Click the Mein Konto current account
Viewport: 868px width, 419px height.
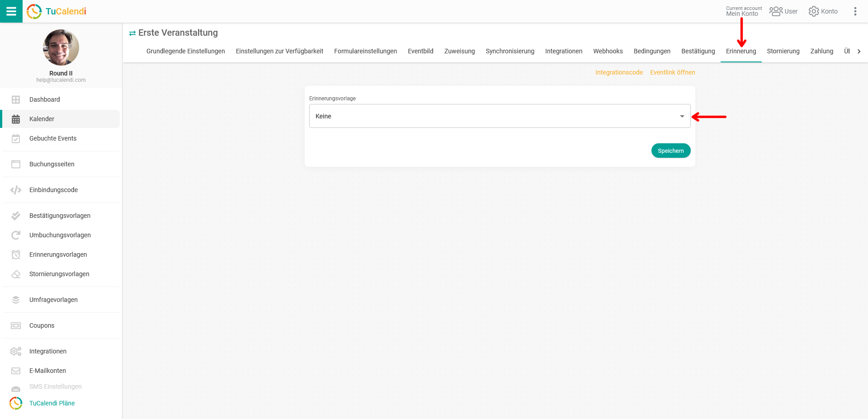744,11
